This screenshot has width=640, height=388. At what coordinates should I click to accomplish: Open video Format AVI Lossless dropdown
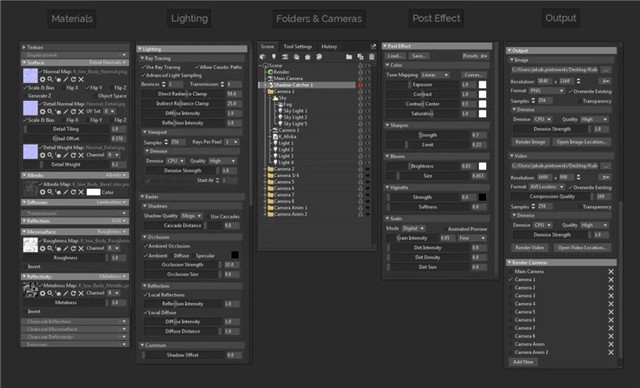tap(547, 187)
